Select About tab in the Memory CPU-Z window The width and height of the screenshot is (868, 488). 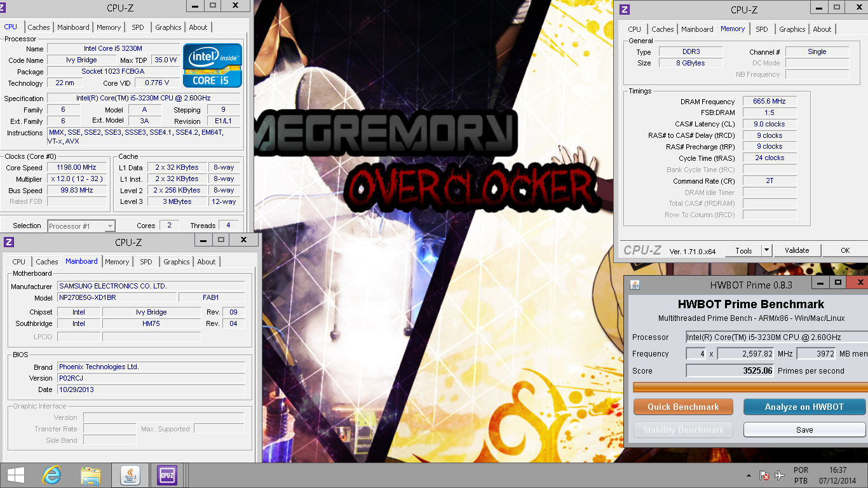pos(822,29)
